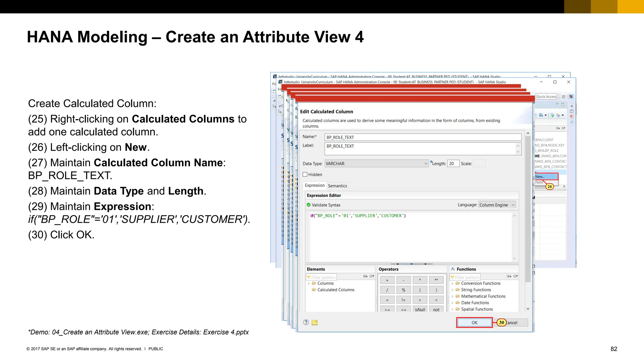The width and height of the screenshot is (644, 362).
Task: Click the yellow note icon beside help
Action: 315,322
